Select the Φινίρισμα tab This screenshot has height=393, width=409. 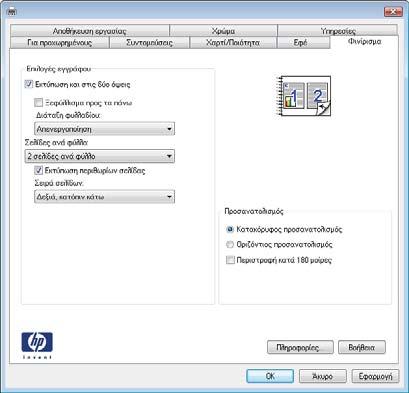(364, 42)
